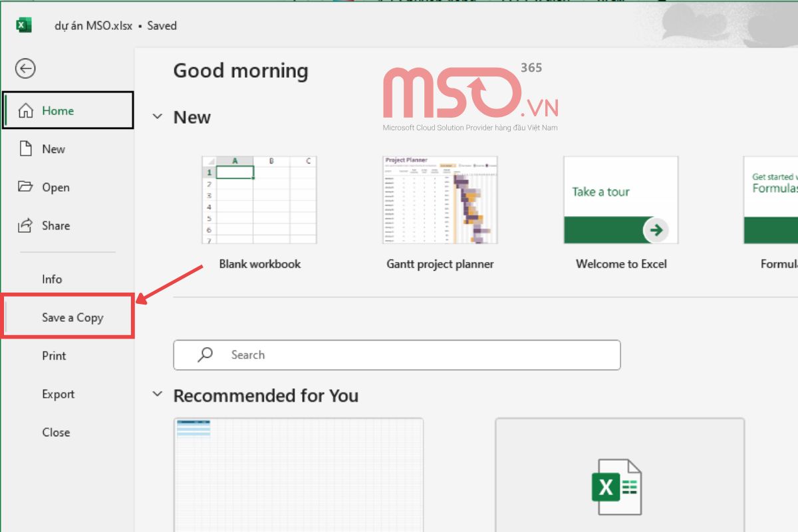
Task: Click the Excel logo icon in title bar
Action: [24, 25]
